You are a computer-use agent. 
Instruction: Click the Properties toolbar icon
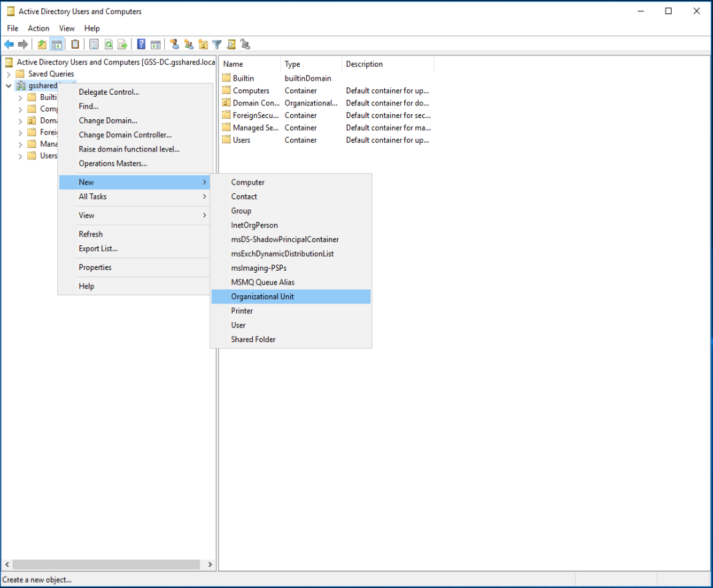[94, 45]
